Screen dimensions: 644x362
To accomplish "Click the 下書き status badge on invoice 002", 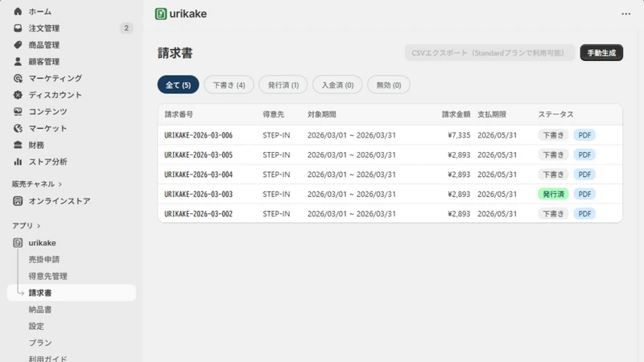I will [553, 214].
